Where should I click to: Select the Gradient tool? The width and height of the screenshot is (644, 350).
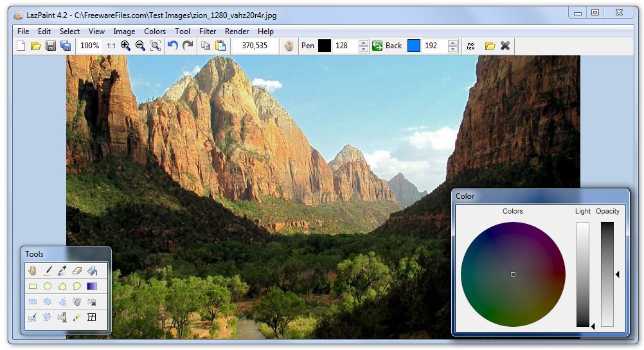92,286
